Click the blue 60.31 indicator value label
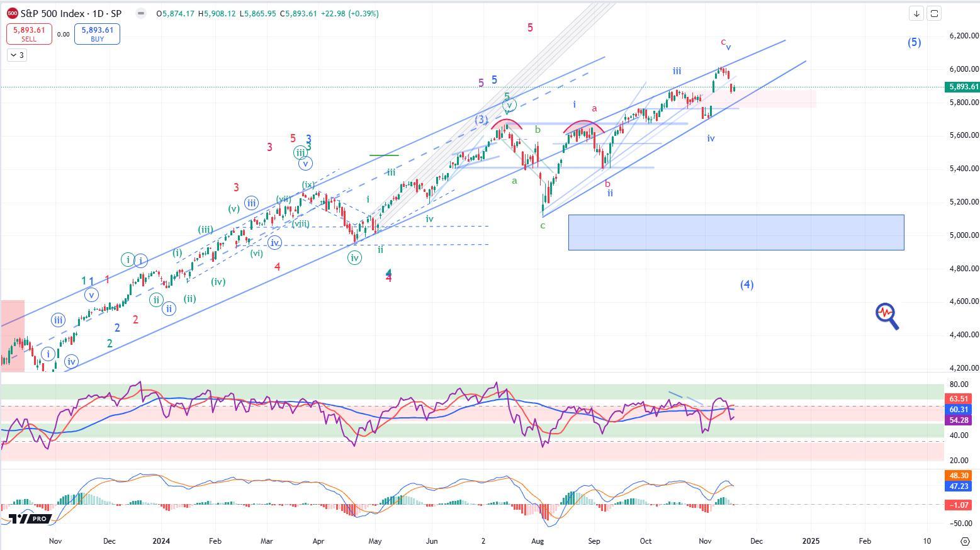 pos(959,410)
